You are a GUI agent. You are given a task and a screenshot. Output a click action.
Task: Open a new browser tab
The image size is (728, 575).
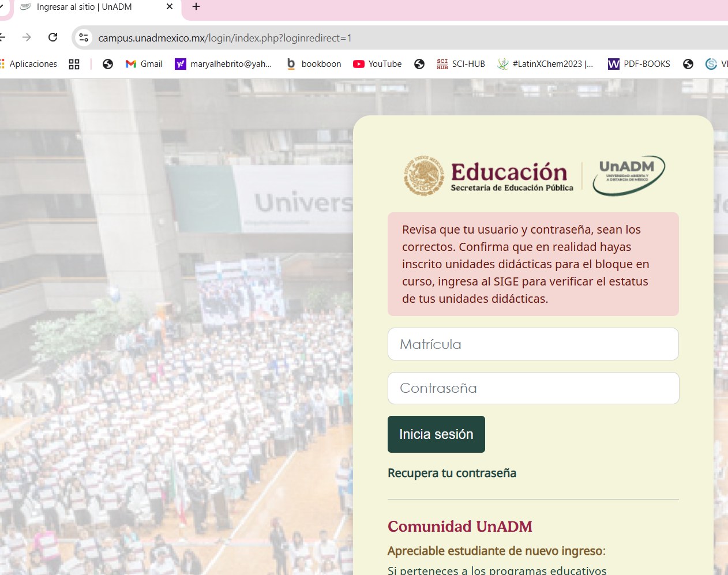point(196,7)
